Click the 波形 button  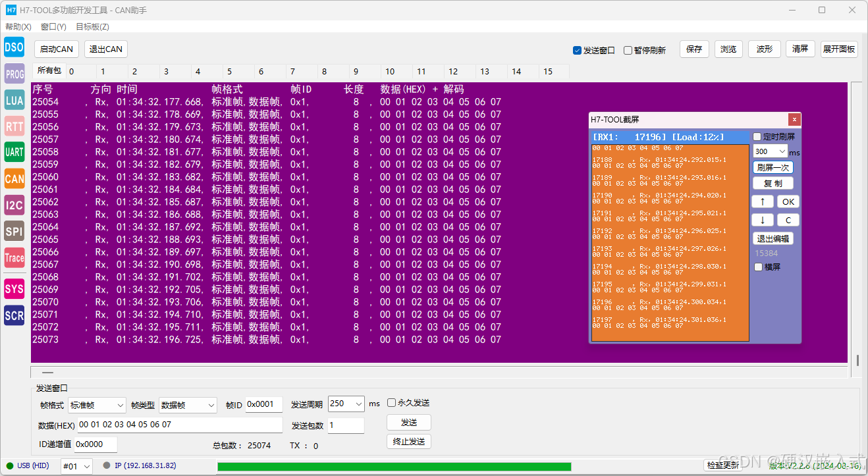tap(765, 49)
